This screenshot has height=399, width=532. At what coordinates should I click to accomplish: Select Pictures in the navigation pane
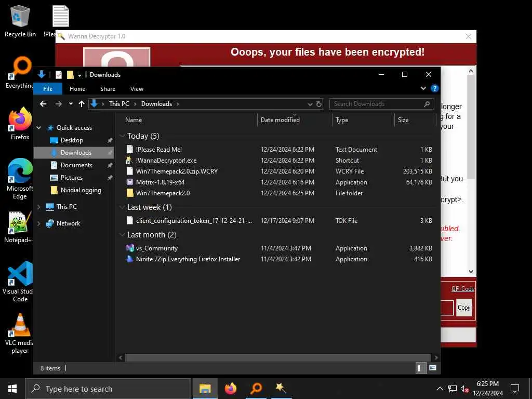[71, 178]
